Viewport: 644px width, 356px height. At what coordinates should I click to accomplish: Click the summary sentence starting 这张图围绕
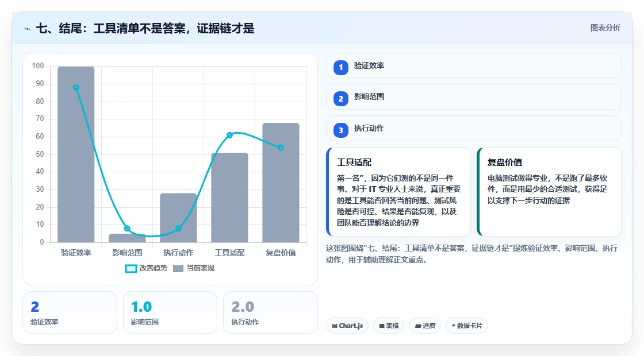[x=471, y=254]
